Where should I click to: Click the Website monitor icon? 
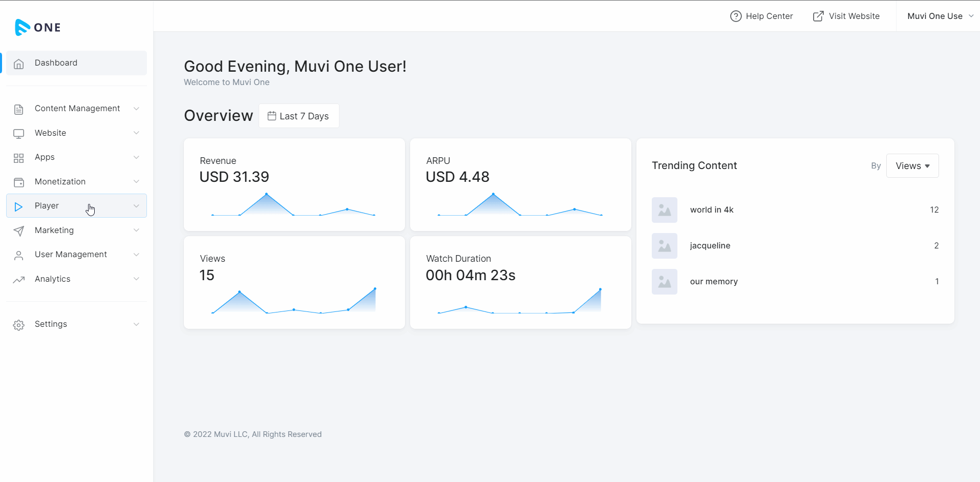point(19,134)
